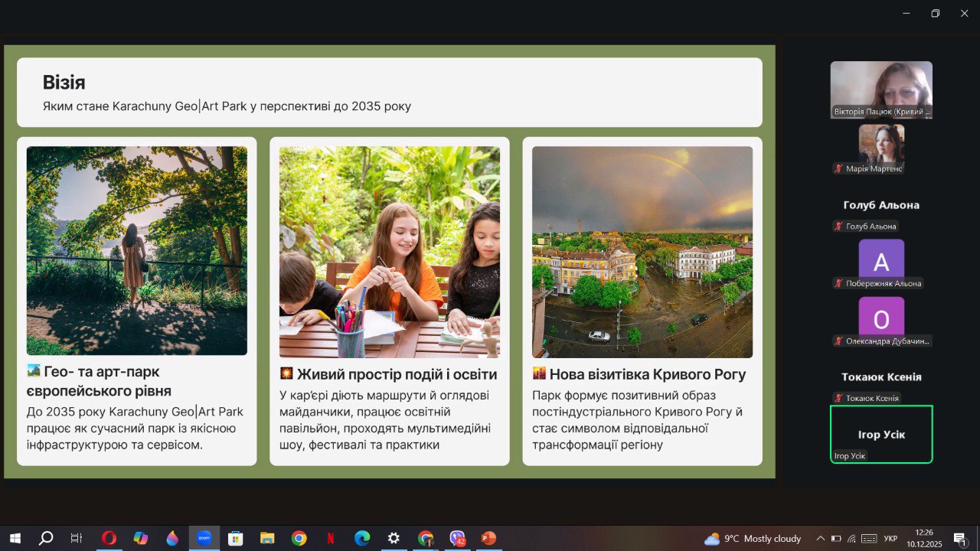Viewport: 980px width, 551px height.
Task: Open the Windows Settings gear icon
Action: click(x=394, y=538)
